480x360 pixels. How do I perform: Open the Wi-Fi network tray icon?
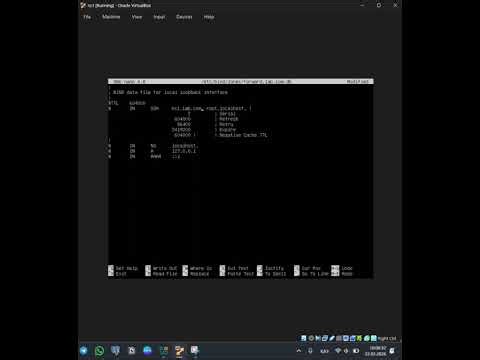pyautogui.click(x=338, y=351)
